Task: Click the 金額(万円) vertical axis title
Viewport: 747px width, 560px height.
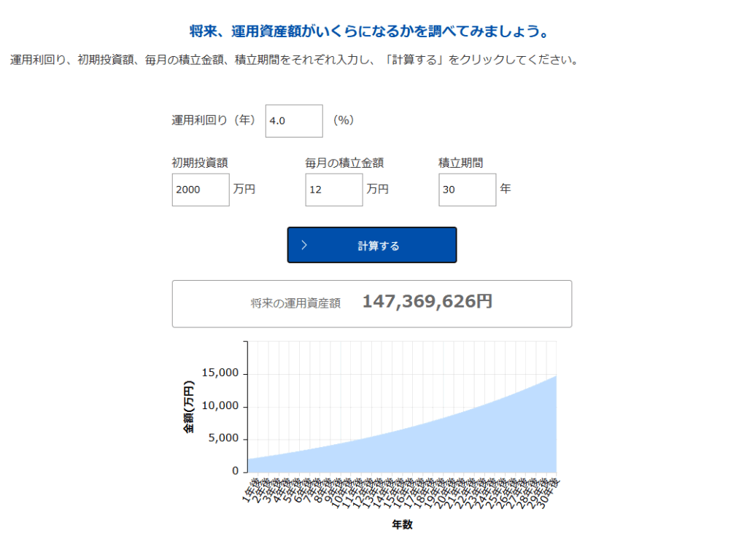Action: coord(189,407)
